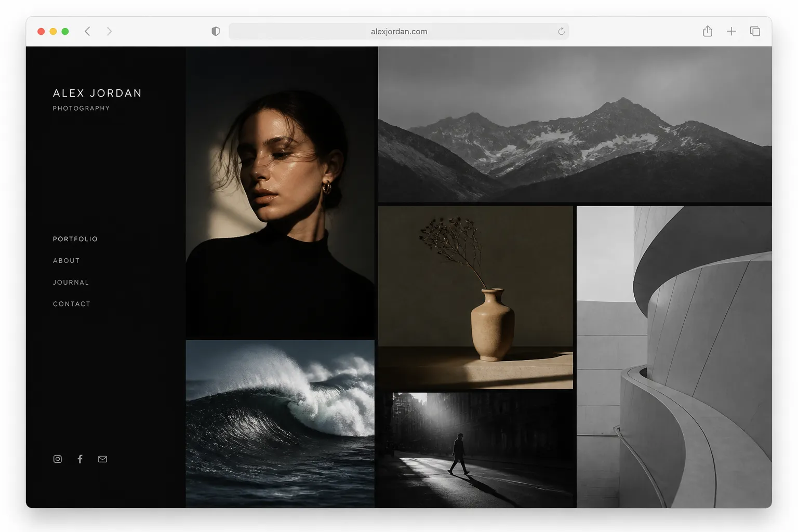
Task: Click the Alex Jordan site title
Action: click(97, 93)
